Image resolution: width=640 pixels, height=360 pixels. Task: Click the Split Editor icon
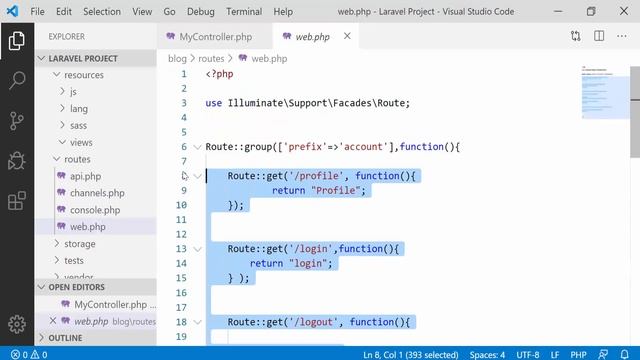[599, 36]
